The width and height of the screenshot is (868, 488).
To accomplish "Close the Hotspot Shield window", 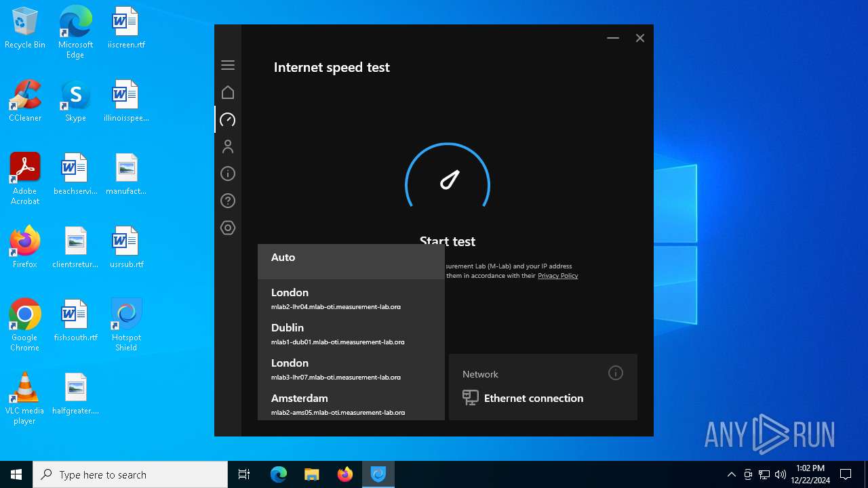I will [x=639, y=38].
